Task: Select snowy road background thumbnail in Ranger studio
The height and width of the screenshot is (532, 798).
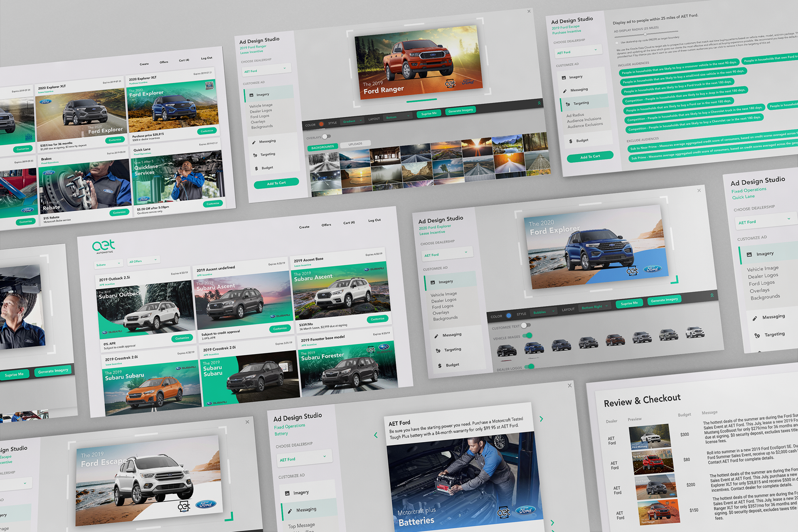Action: click(x=324, y=163)
